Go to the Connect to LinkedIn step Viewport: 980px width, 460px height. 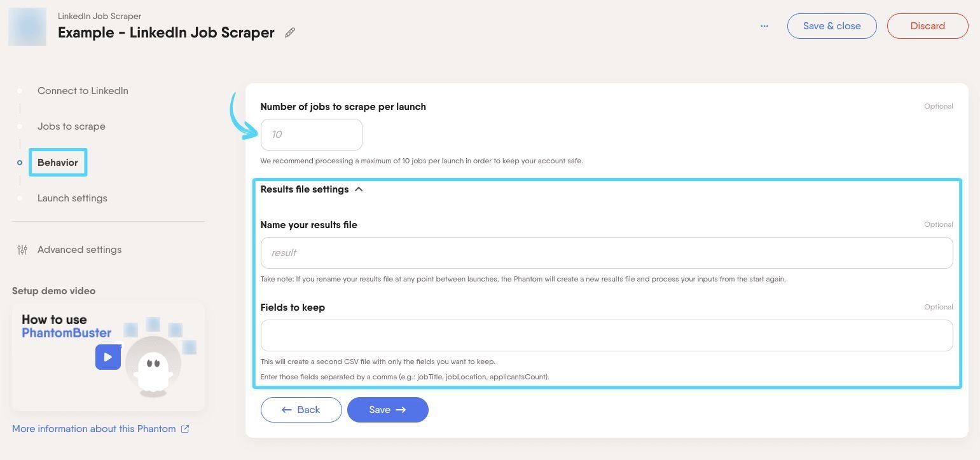tap(83, 91)
